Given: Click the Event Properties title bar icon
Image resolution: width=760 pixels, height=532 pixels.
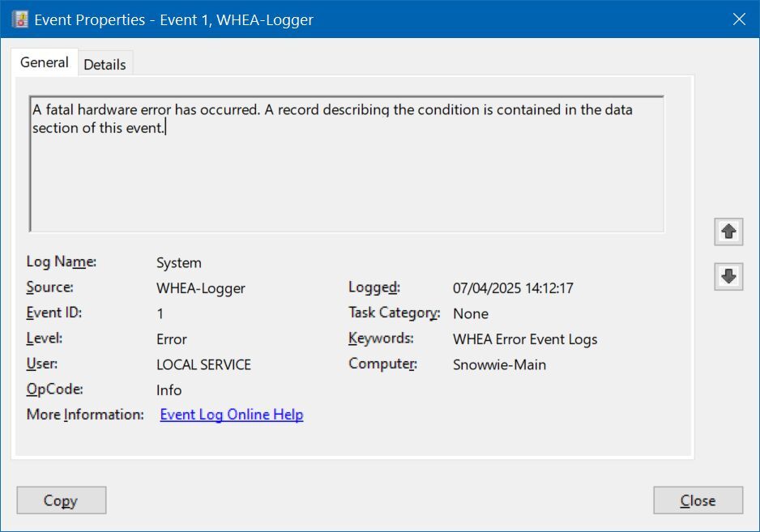Looking at the screenshot, I should (x=19, y=19).
